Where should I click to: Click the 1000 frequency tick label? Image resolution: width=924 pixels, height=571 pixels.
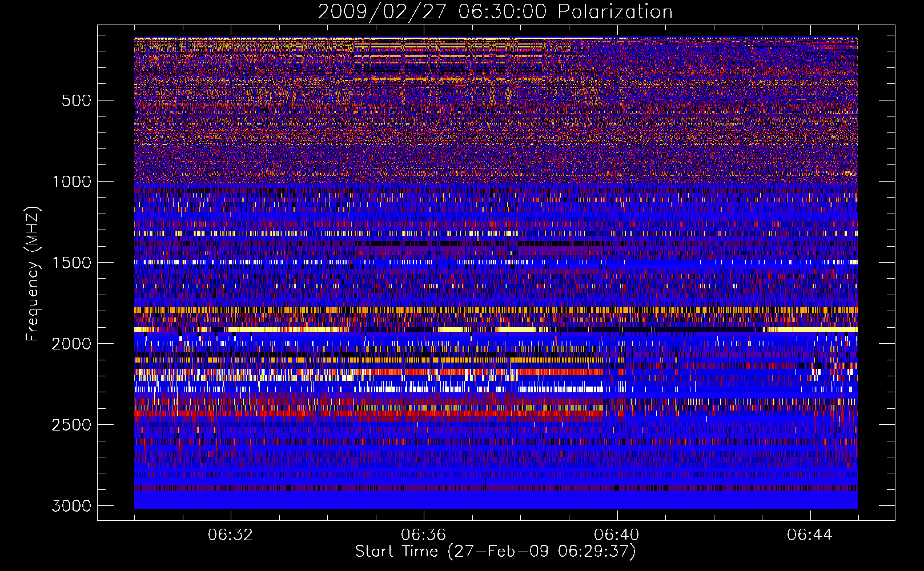point(71,182)
